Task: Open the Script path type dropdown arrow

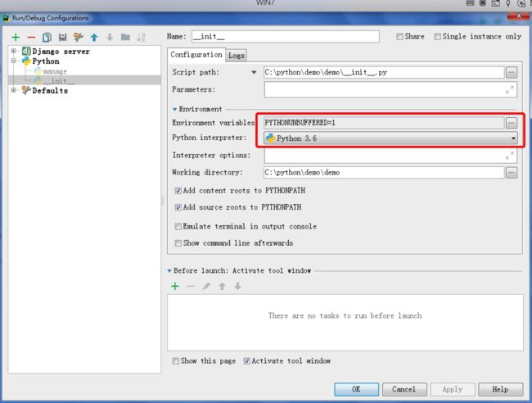Action: click(x=254, y=72)
